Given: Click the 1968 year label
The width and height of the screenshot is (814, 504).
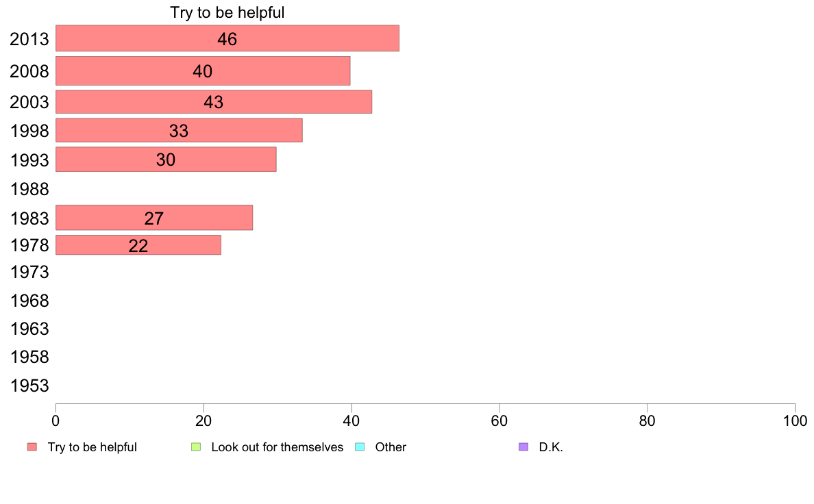Looking at the screenshot, I should pyautogui.click(x=29, y=301).
